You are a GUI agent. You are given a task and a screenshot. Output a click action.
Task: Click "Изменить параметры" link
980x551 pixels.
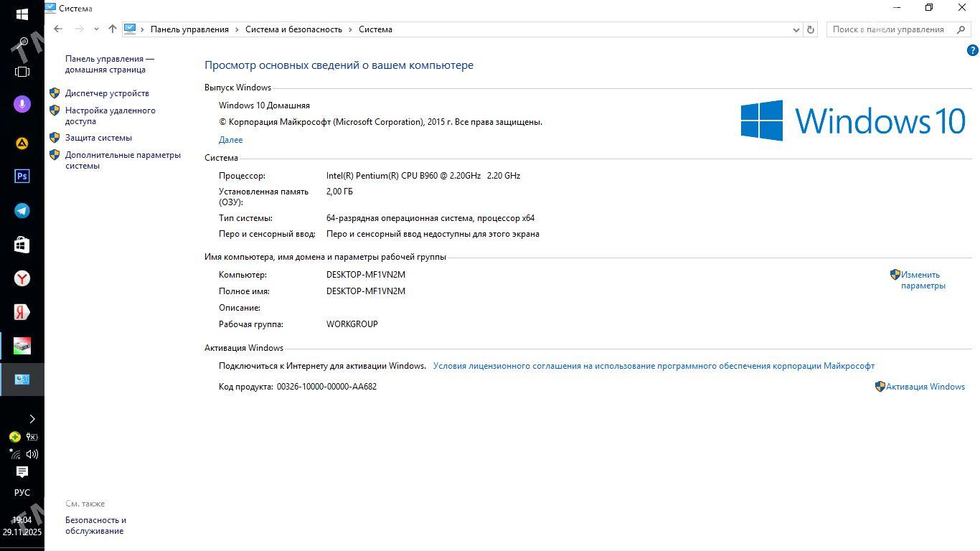pos(923,280)
